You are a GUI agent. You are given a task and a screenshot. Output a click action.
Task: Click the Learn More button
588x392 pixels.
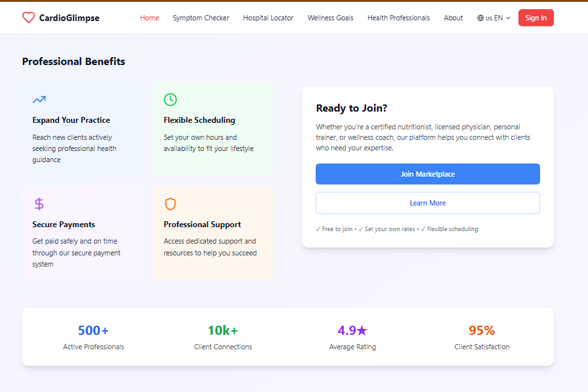point(427,203)
